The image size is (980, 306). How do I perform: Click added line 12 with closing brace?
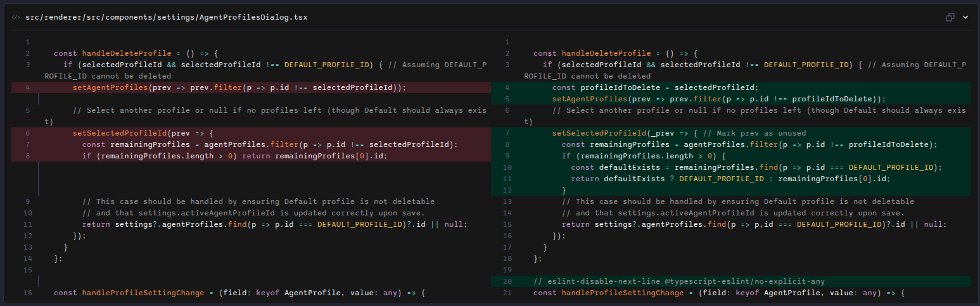click(x=730, y=190)
